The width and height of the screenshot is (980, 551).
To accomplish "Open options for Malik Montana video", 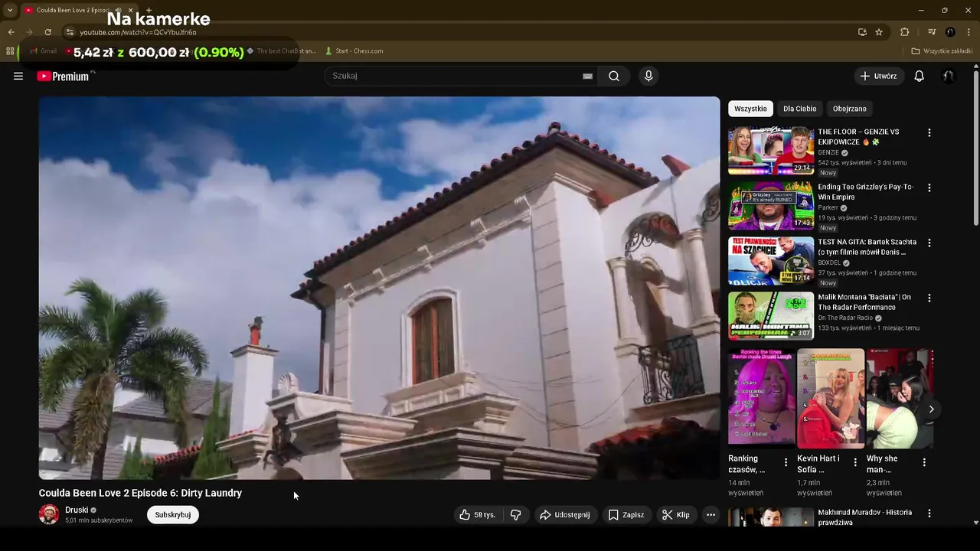I will coord(929,298).
